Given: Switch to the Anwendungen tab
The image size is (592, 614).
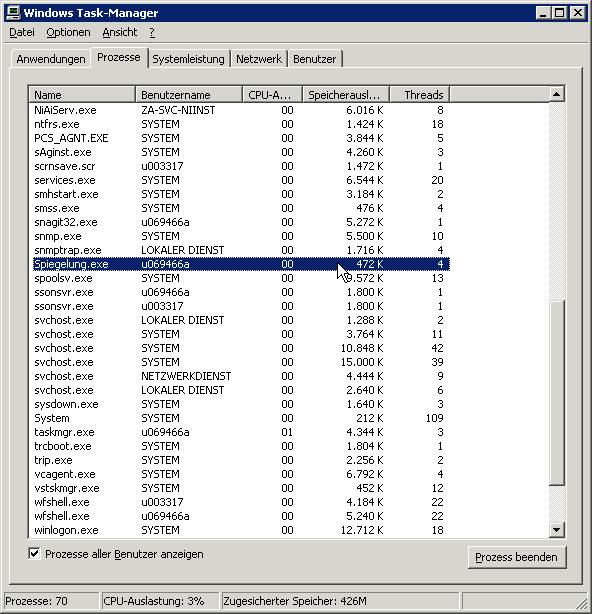Looking at the screenshot, I should click(x=51, y=59).
